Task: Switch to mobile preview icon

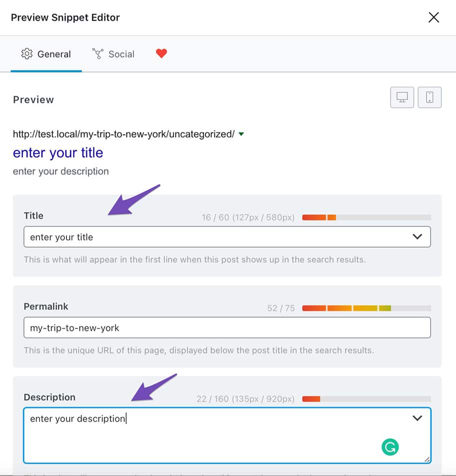Action: (429, 97)
